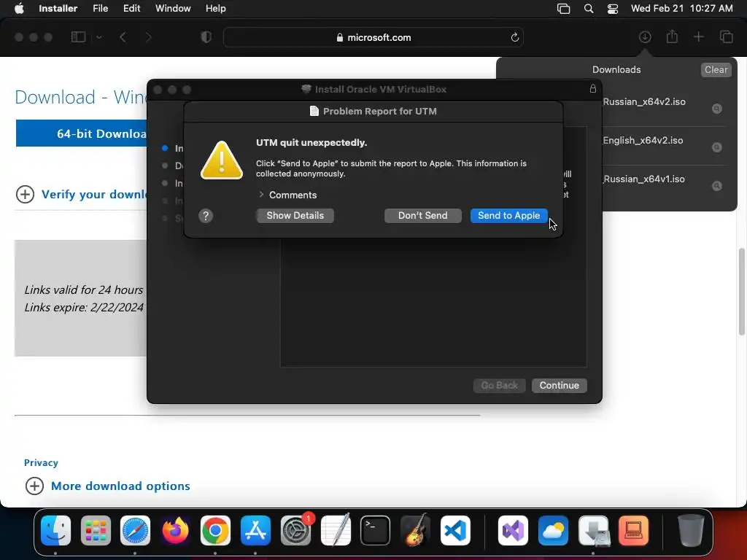Open Terminal from the Dock
This screenshot has height=560, width=747.
(x=376, y=530)
